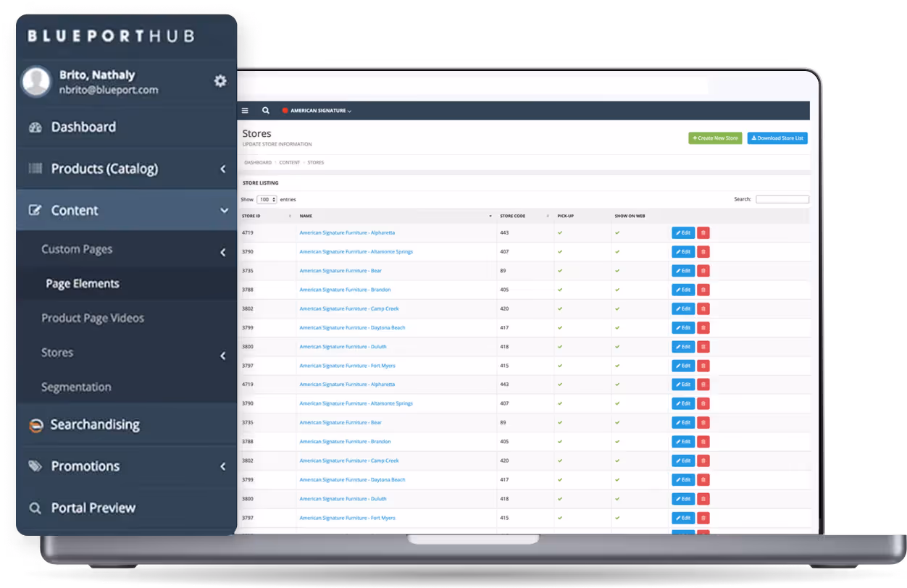Screen dimensions: 907x588
Task: Click the Dashboard gauge icon
Action: 35,127
